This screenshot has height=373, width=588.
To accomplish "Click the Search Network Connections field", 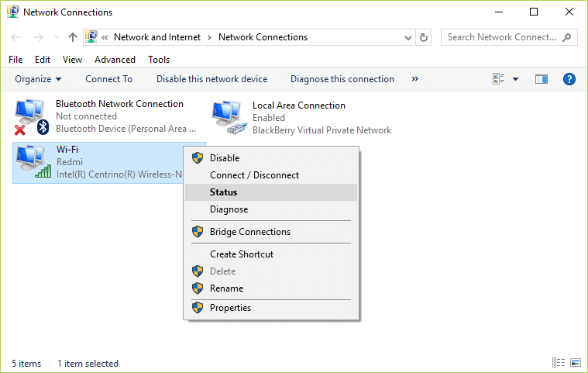I will (x=502, y=37).
